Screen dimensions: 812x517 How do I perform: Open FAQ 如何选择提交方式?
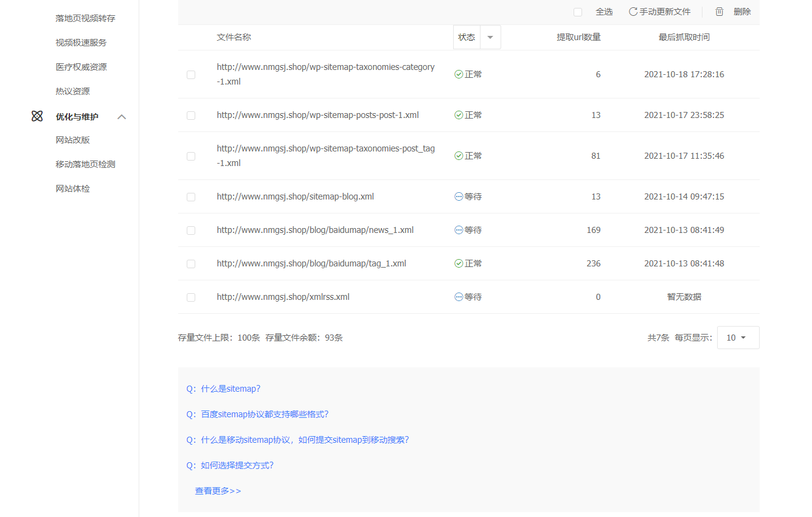(230, 465)
